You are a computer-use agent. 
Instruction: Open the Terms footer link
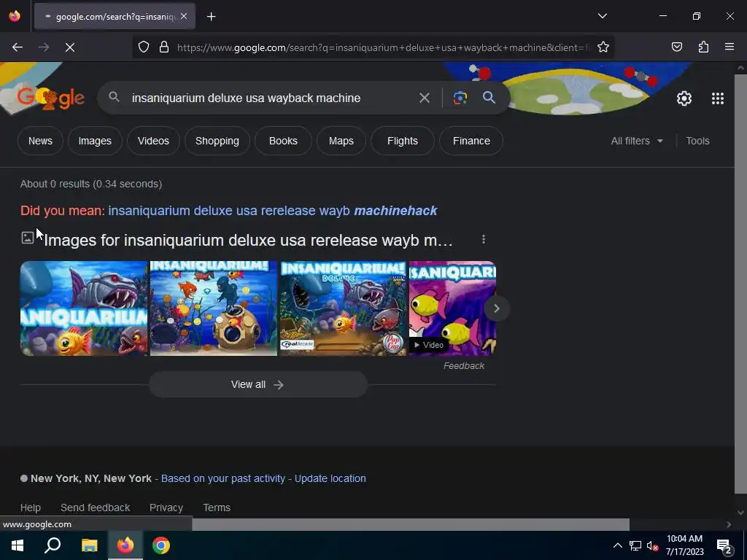(x=217, y=507)
